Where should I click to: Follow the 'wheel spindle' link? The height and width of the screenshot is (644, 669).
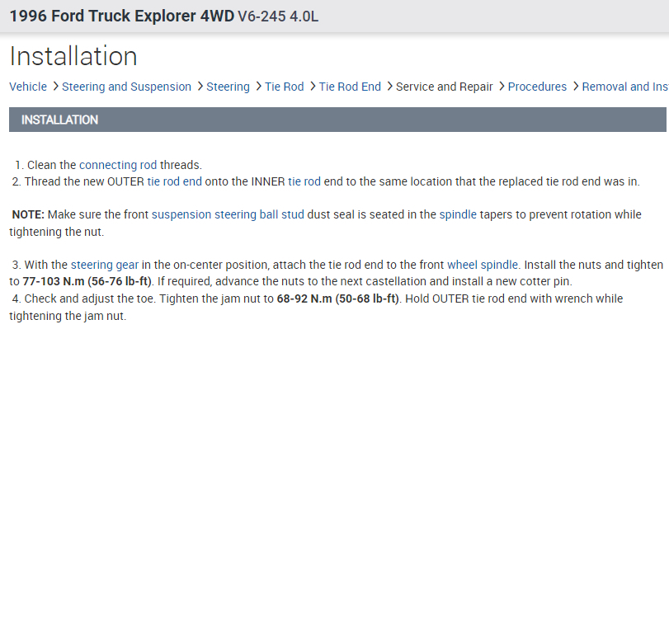[x=483, y=265]
